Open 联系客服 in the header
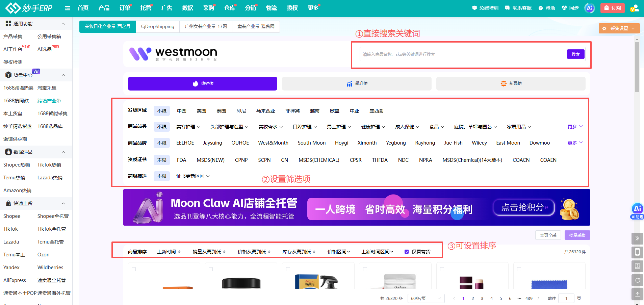The image size is (644, 305). point(518,8)
